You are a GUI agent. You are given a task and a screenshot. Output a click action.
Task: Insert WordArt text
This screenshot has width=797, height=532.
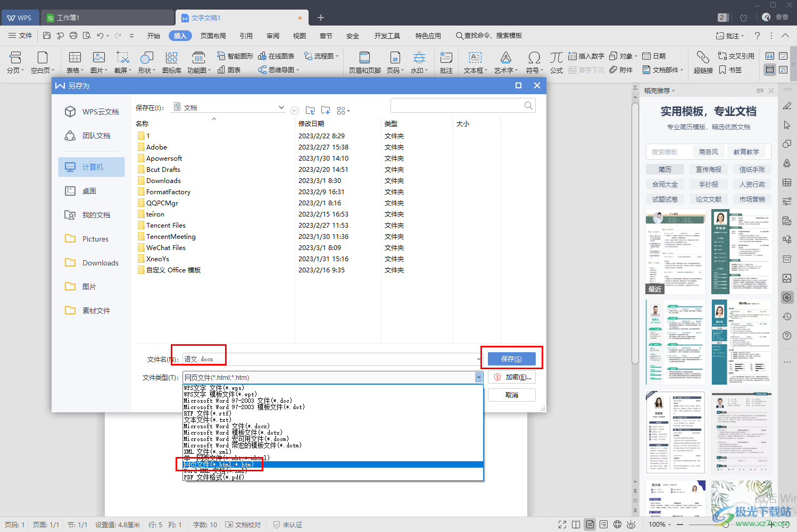(505, 62)
